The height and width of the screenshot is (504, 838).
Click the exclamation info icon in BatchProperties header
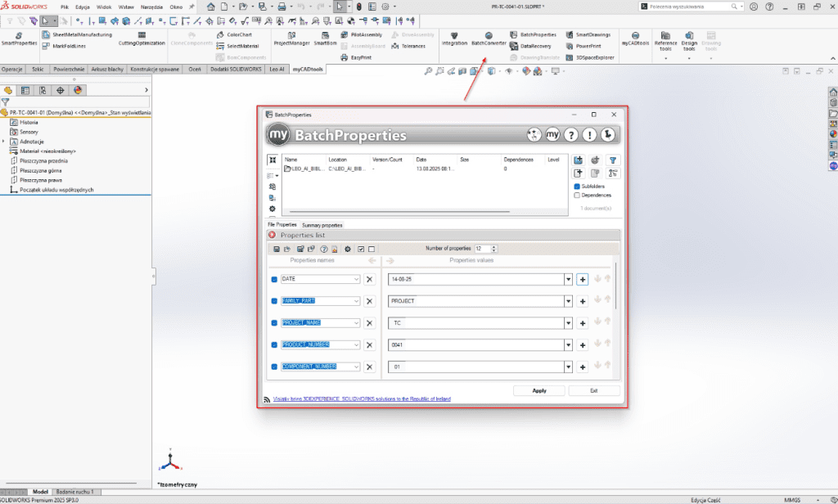[589, 135]
